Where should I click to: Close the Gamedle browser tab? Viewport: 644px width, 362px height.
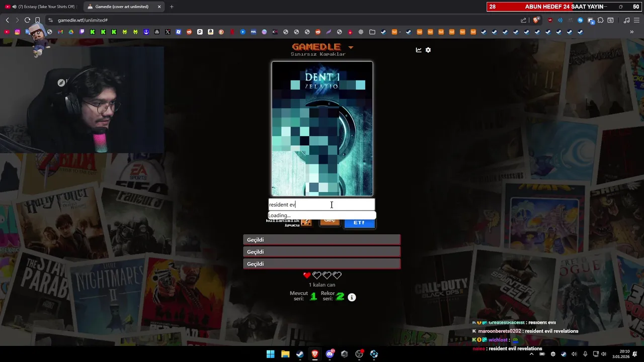[159, 7]
